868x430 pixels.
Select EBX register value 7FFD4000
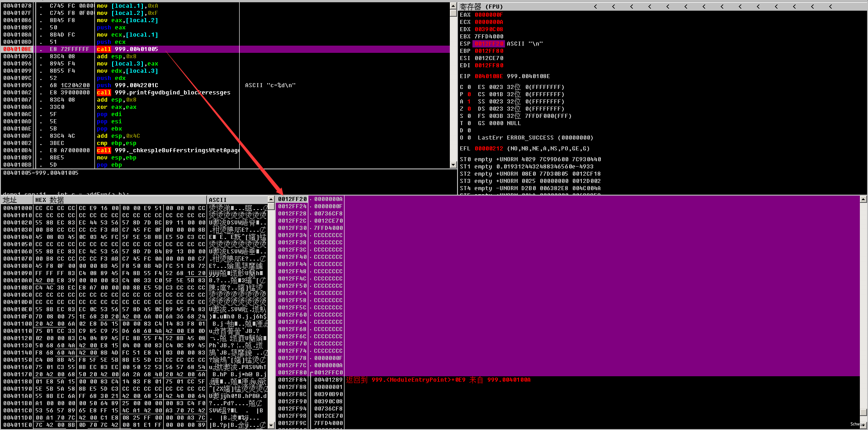click(x=489, y=37)
